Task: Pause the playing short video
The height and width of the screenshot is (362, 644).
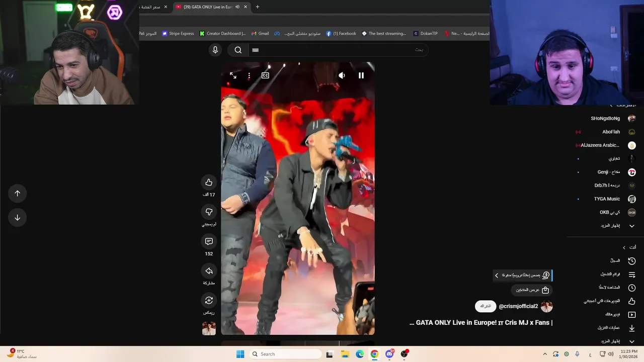Action: [361, 75]
